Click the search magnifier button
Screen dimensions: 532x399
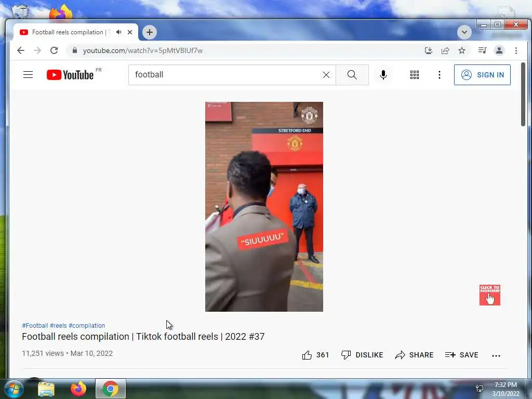(x=352, y=75)
